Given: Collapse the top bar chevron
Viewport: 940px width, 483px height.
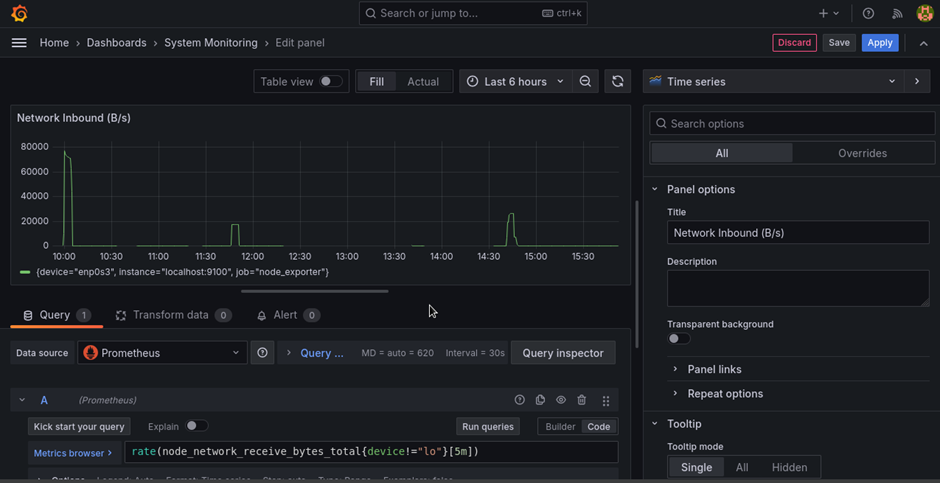Looking at the screenshot, I should 924,43.
